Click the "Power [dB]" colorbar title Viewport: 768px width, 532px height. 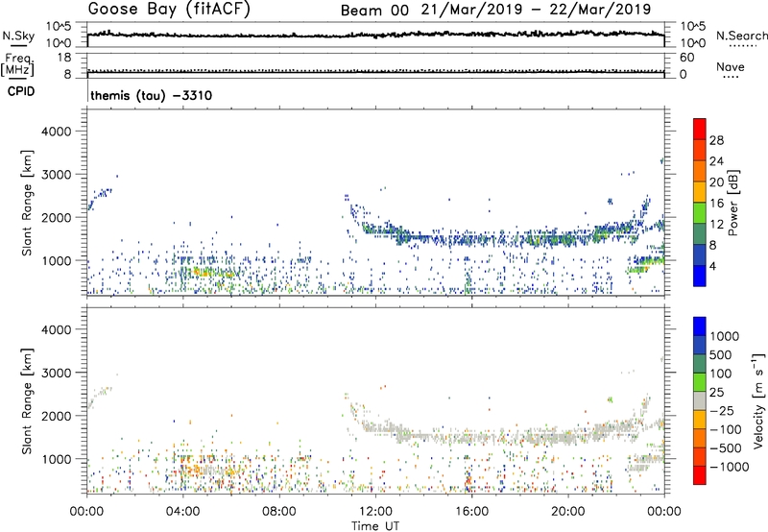733,203
